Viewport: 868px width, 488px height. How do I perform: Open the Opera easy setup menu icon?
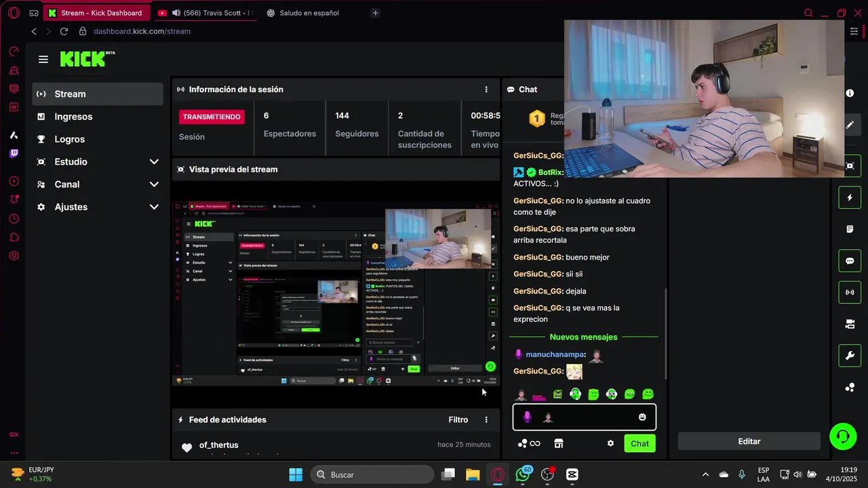854,31
